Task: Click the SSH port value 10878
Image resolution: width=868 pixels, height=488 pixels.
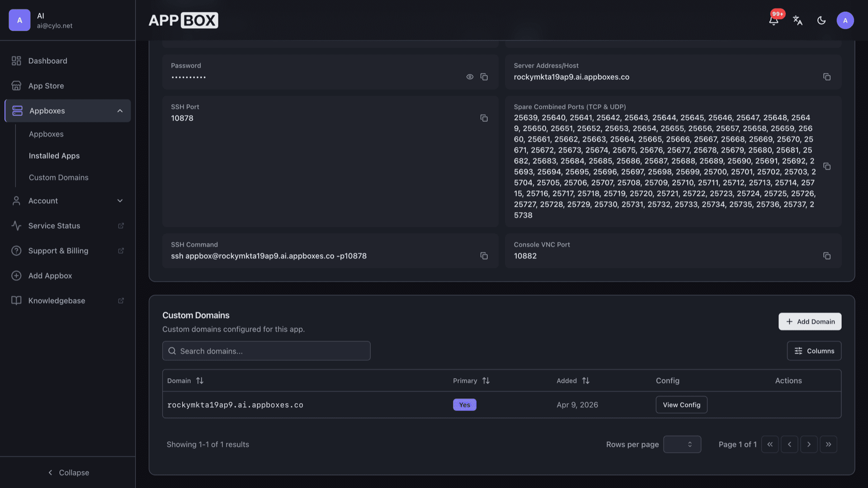Action: (x=182, y=118)
